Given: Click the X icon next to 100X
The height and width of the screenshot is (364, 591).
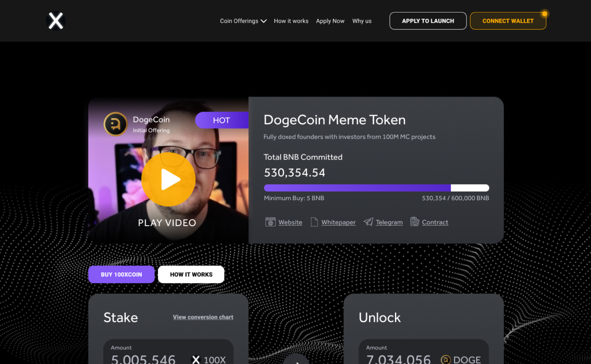Looking at the screenshot, I should point(196,360).
